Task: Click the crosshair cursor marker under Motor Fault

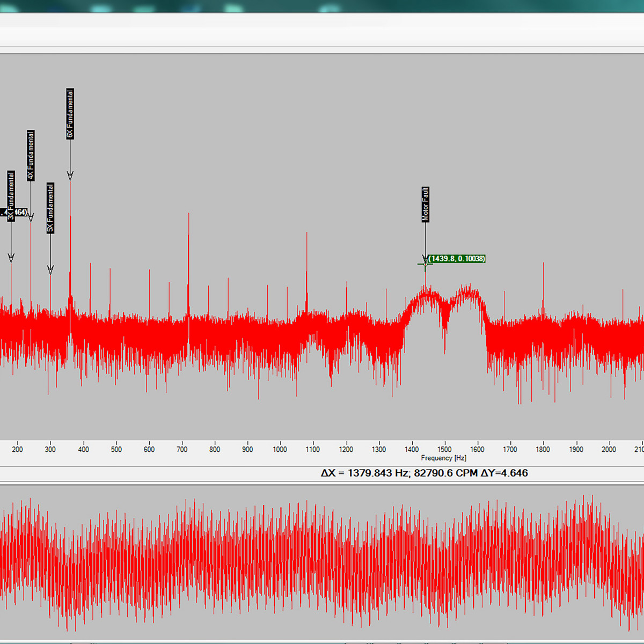Action: [425, 263]
